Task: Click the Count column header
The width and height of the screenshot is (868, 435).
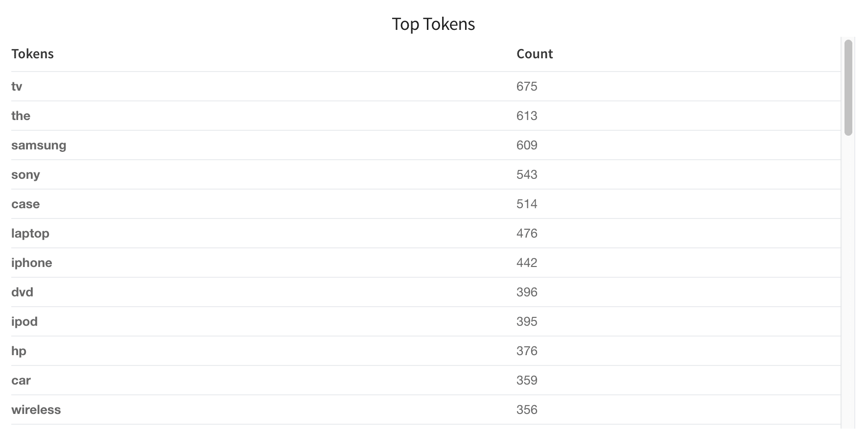Action: click(534, 54)
